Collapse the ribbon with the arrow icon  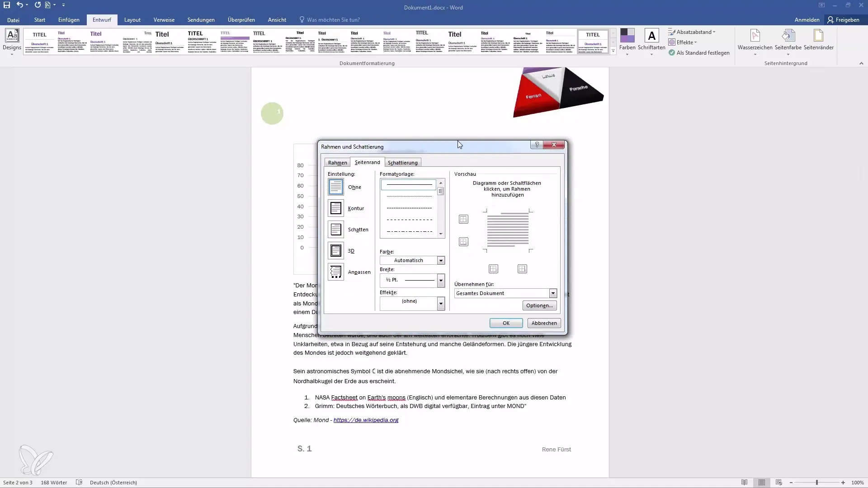861,63
